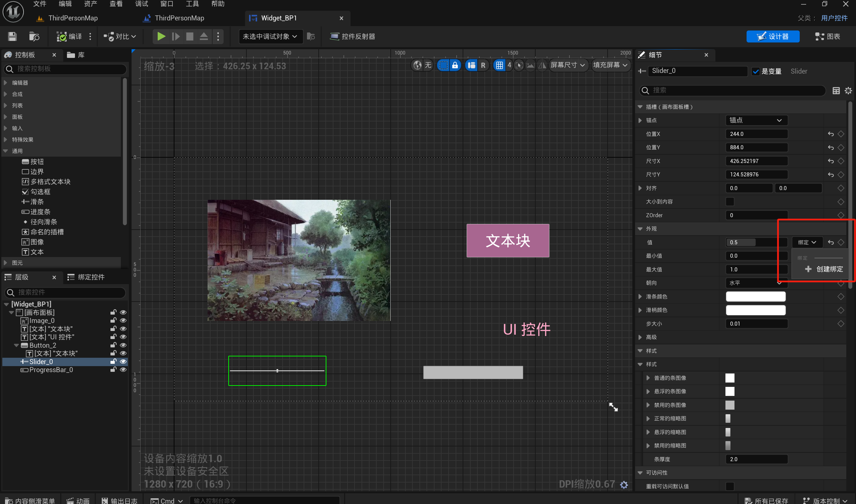Image resolution: width=856 pixels, height=504 pixels.
Task: Open the 滑柄颜色 handle color swatch
Action: coord(756,310)
